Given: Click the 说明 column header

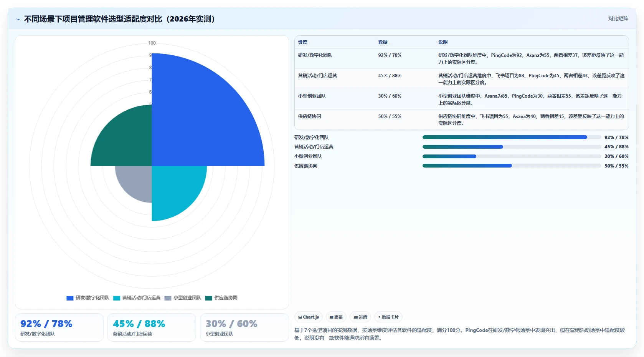Looking at the screenshot, I should pyautogui.click(x=443, y=42).
